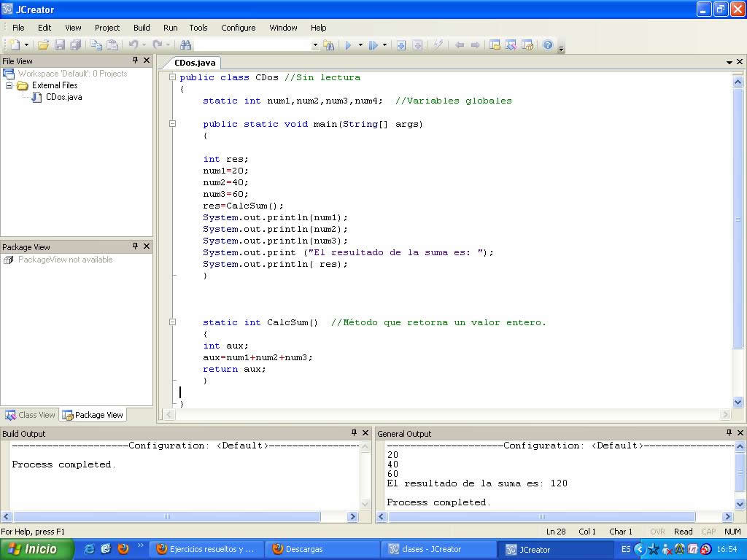Switch to the Package View tab

93,415
